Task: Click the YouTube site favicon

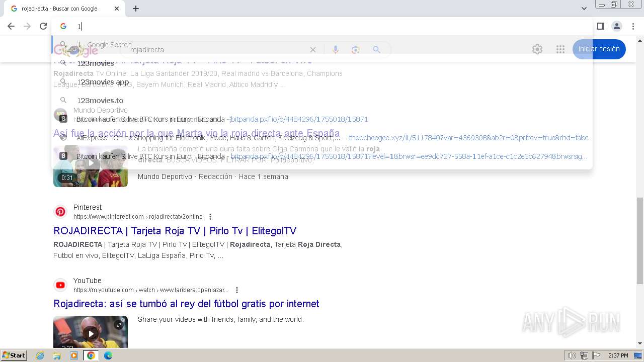Action: click(60, 285)
